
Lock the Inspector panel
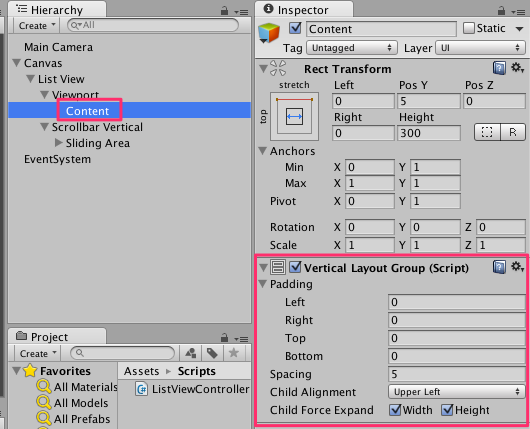pos(502,11)
